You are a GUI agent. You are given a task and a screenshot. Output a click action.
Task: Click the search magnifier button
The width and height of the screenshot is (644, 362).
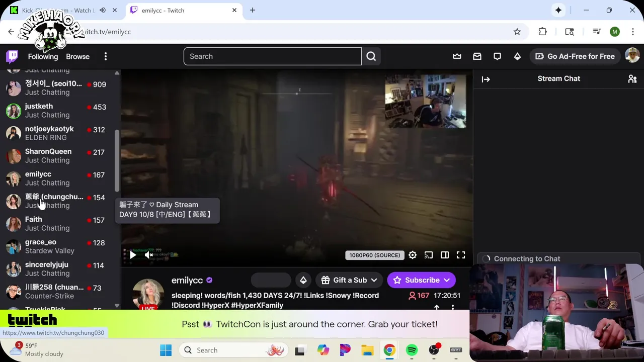coord(371,56)
